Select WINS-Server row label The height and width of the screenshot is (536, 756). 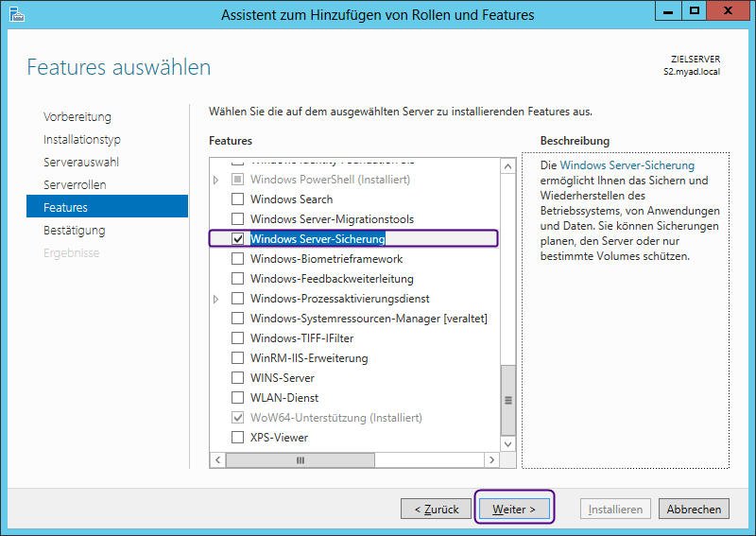282,378
